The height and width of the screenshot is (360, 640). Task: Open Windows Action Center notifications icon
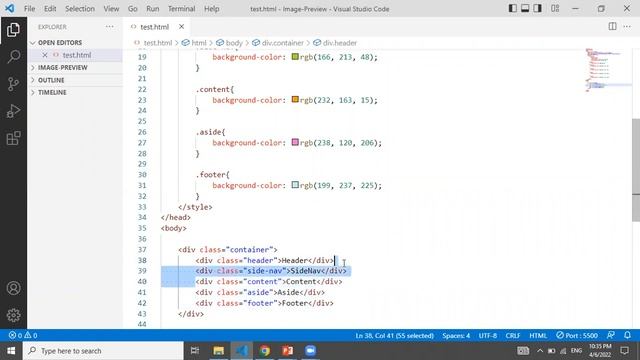coord(624,351)
